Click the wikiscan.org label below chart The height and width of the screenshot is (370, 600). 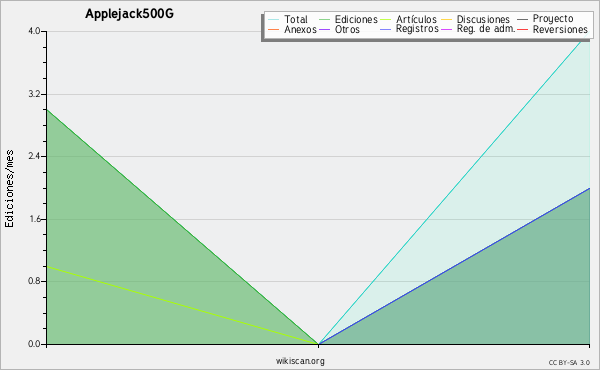(x=300, y=361)
